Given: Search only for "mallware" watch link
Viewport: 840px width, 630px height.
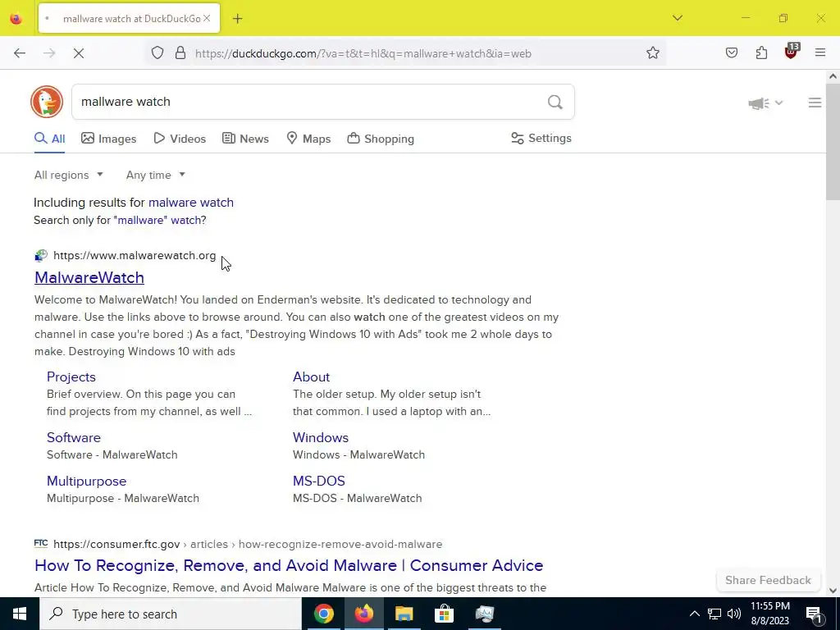Looking at the screenshot, I should click(x=160, y=220).
